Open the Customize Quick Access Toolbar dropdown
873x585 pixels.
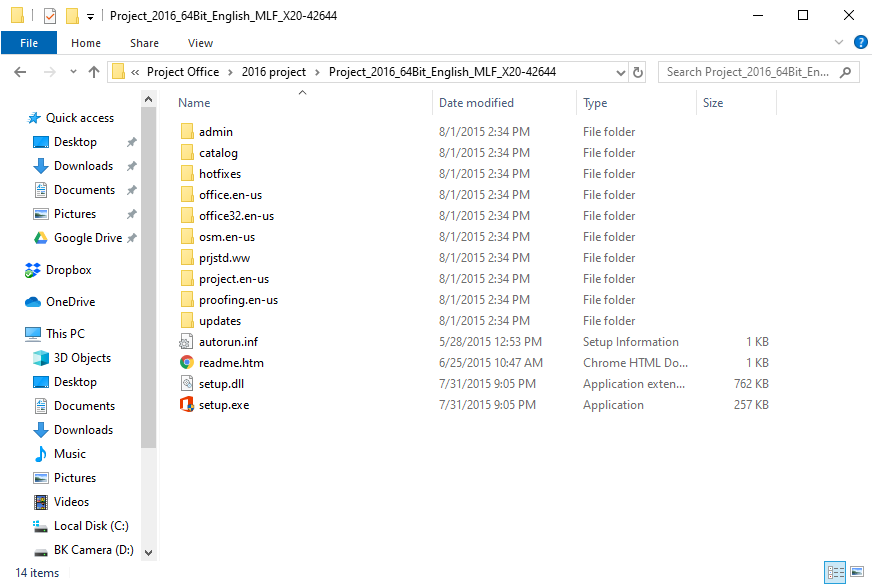pyautogui.click(x=90, y=16)
